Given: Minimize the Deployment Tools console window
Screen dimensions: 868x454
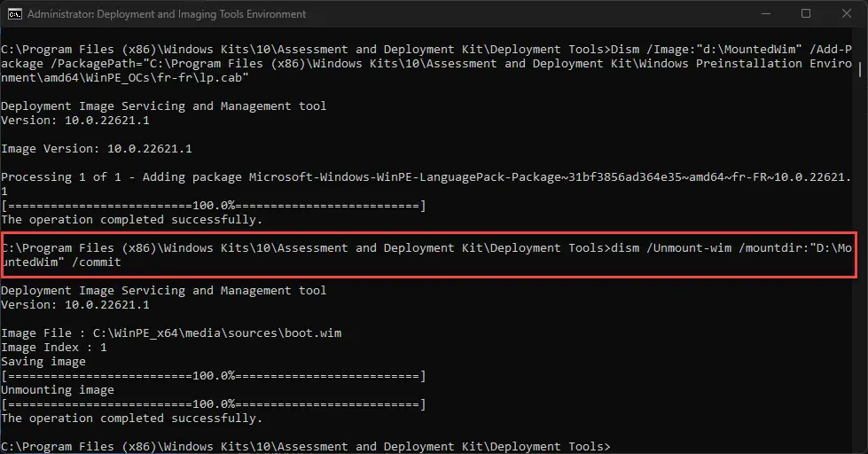Looking at the screenshot, I should coord(765,14).
